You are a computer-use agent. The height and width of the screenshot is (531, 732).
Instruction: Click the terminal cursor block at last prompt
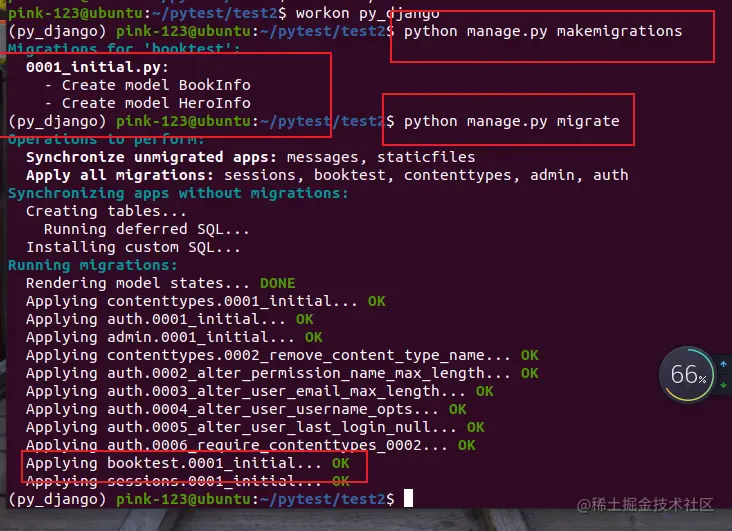[x=408, y=498]
